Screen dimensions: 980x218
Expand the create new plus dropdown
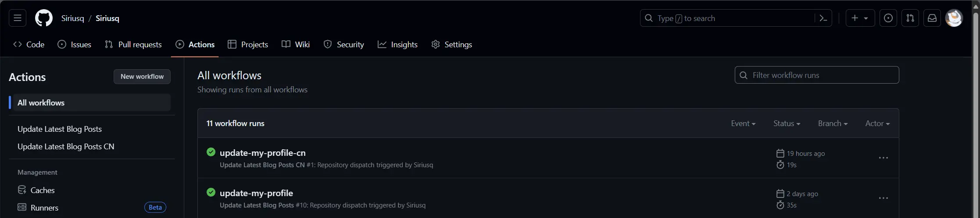click(x=860, y=18)
